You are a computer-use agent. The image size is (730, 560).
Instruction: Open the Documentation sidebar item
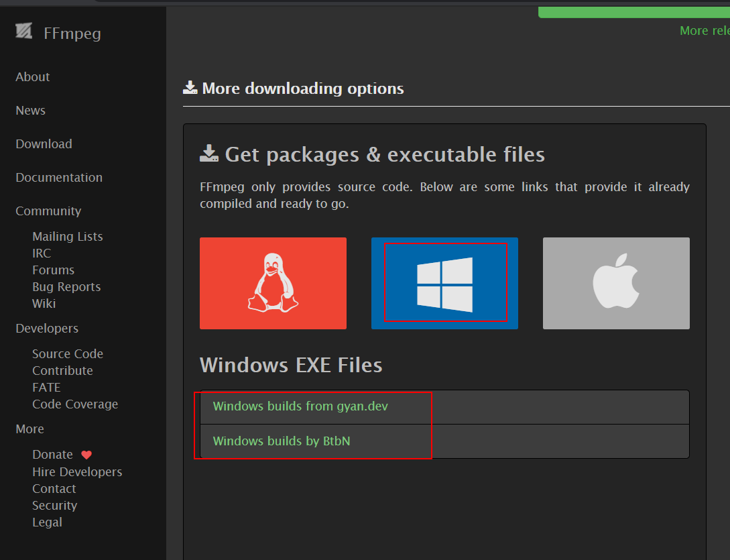tap(59, 178)
